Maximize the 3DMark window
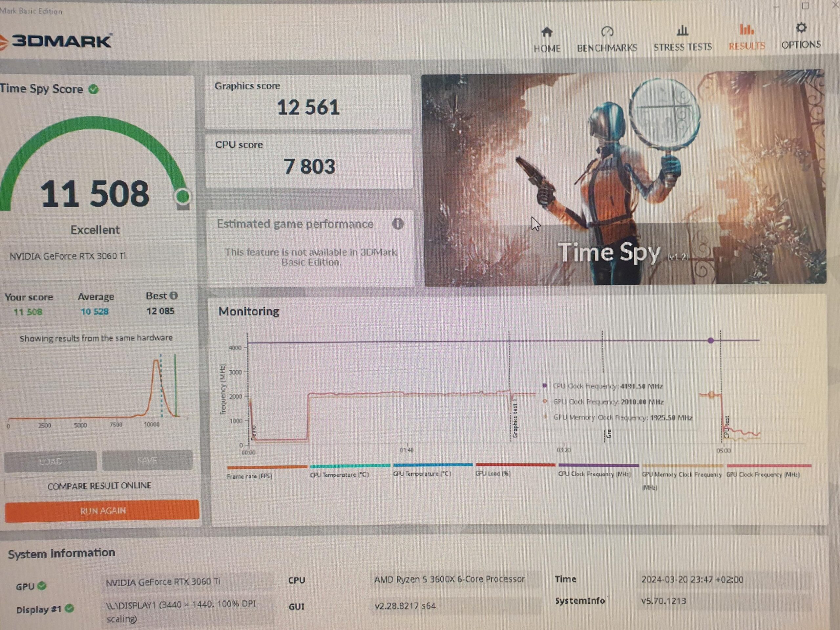 tap(805, 6)
